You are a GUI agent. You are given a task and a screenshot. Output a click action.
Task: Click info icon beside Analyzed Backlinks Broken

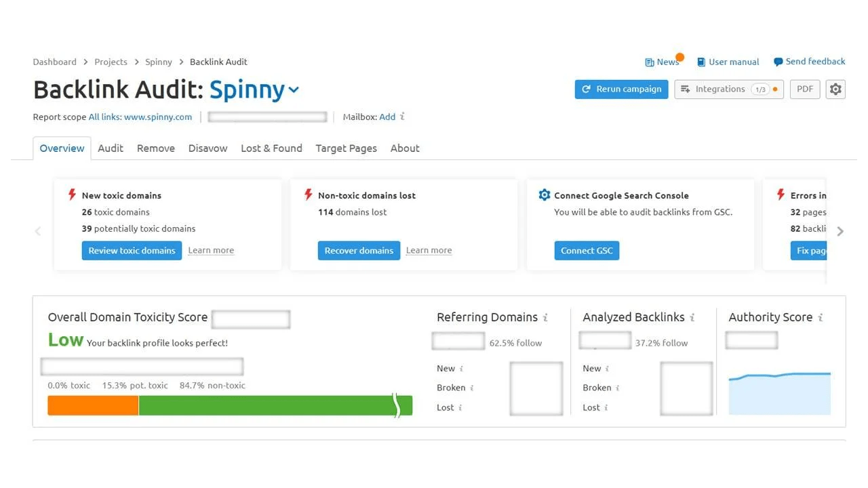point(618,388)
